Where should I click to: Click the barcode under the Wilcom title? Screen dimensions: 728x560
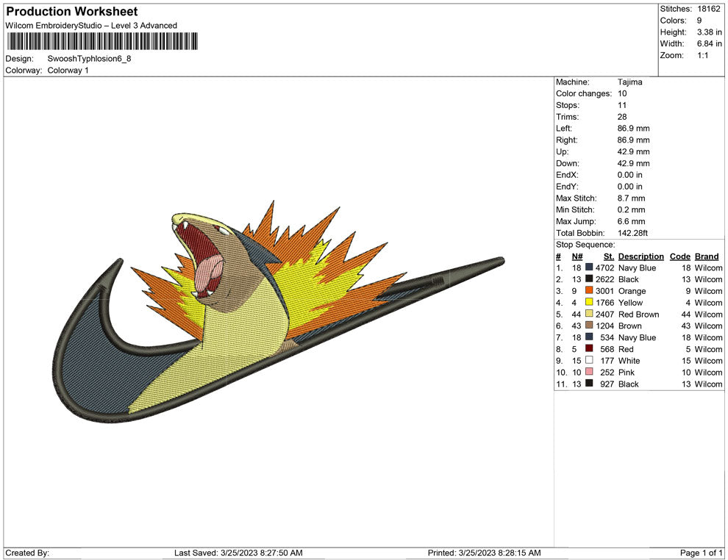pos(102,41)
